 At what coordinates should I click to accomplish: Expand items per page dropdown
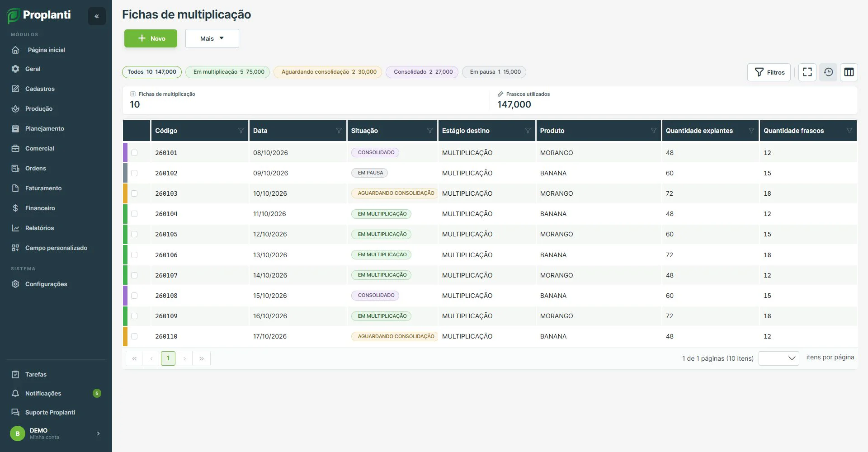tap(779, 358)
